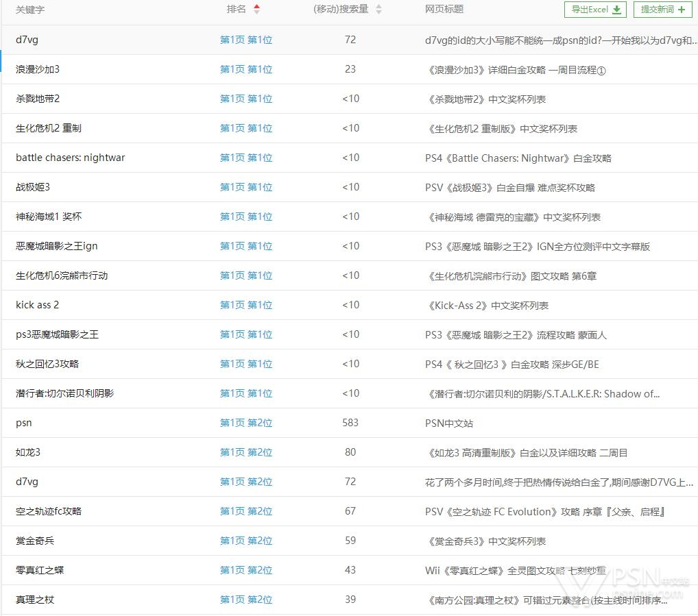
Task: Open ranking link for psn keyword
Action: [246, 423]
